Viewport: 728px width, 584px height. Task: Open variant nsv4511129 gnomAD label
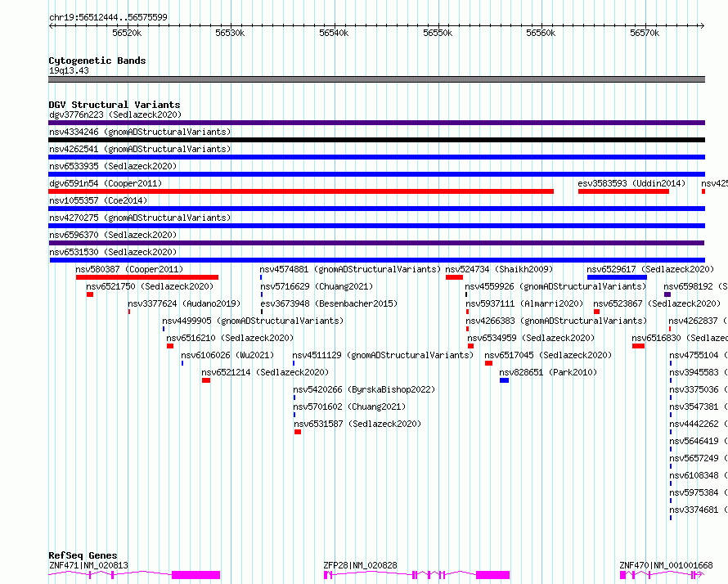coord(383,355)
